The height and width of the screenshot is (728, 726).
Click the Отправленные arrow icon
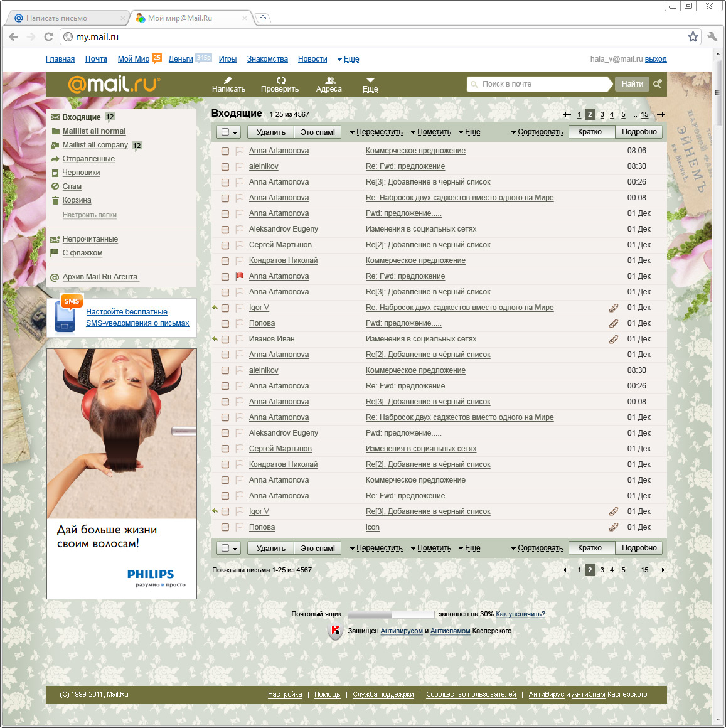pyautogui.click(x=55, y=159)
